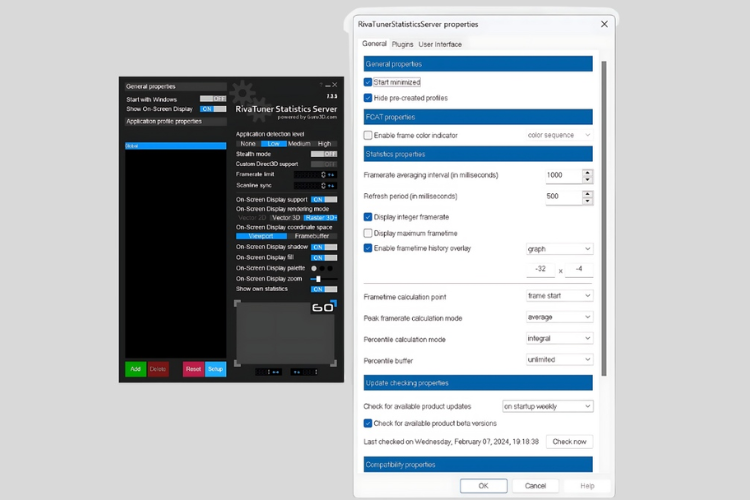Decrease Refresh period with down arrow
This screenshot has height=500, width=750.
click(x=587, y=201)
